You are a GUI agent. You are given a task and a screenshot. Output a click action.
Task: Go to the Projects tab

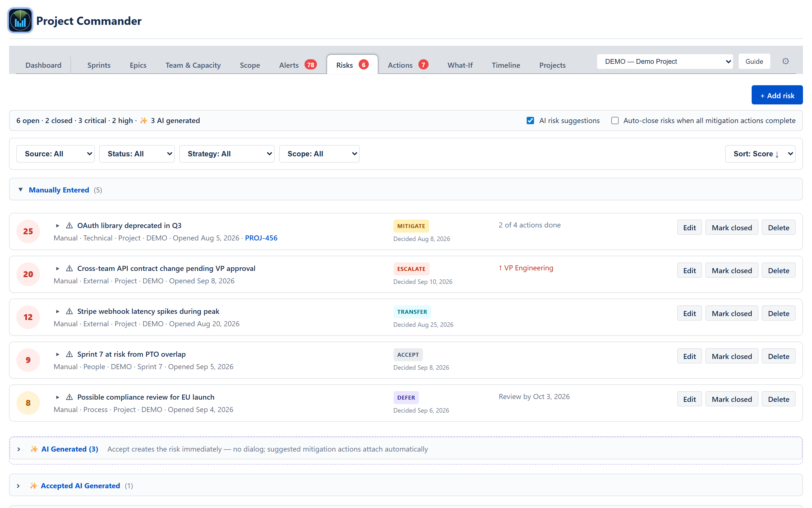(552, 65)
